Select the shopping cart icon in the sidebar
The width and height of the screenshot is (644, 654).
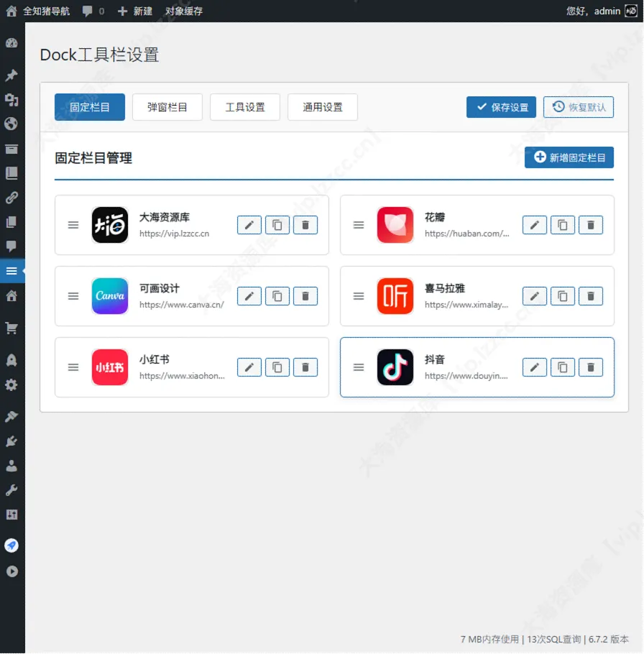click(x=13, y=327)
